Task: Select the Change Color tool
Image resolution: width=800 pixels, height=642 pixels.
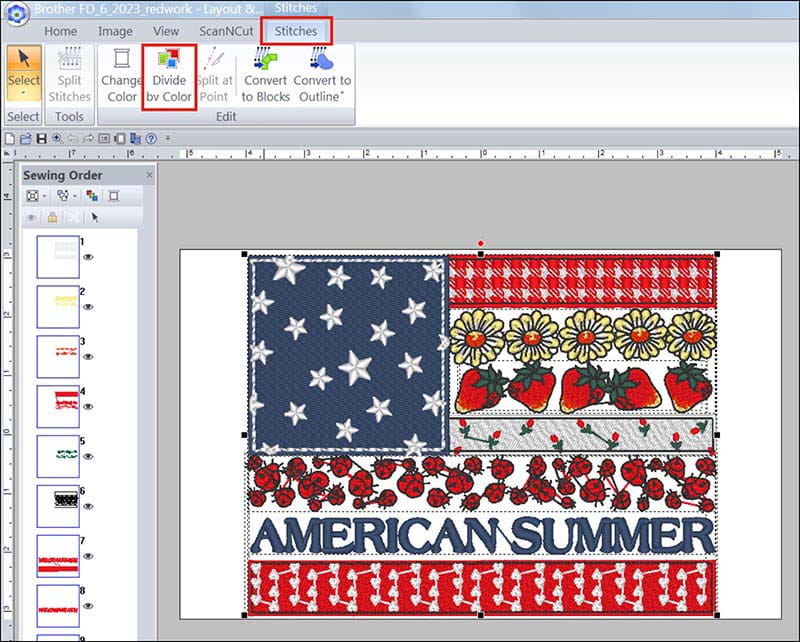Action: (122, 75)
